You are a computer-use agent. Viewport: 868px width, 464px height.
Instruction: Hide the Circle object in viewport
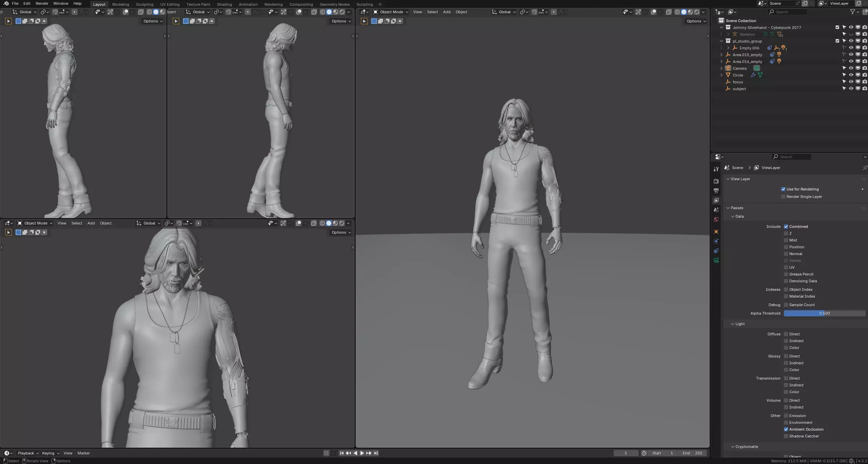(x=851, y=75)
